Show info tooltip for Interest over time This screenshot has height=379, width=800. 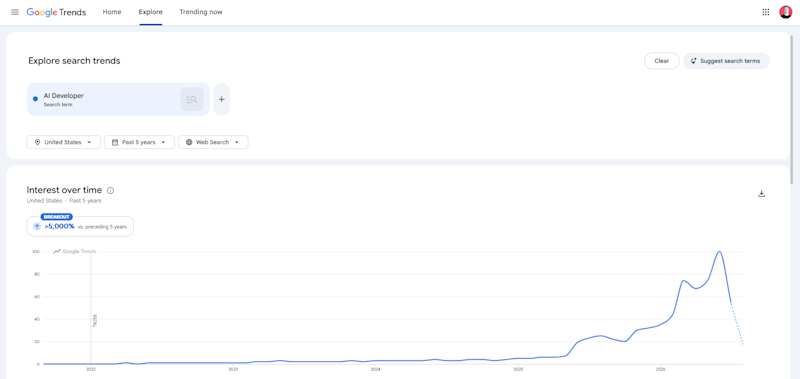[x=111, y=190]
